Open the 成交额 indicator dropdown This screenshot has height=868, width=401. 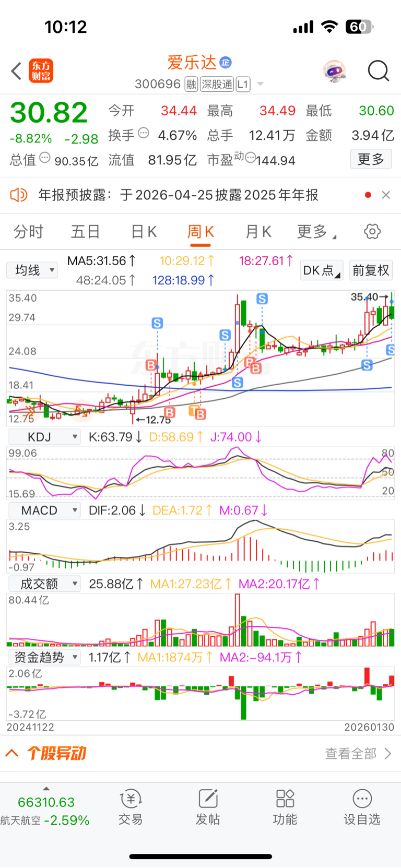pos(44,584)
